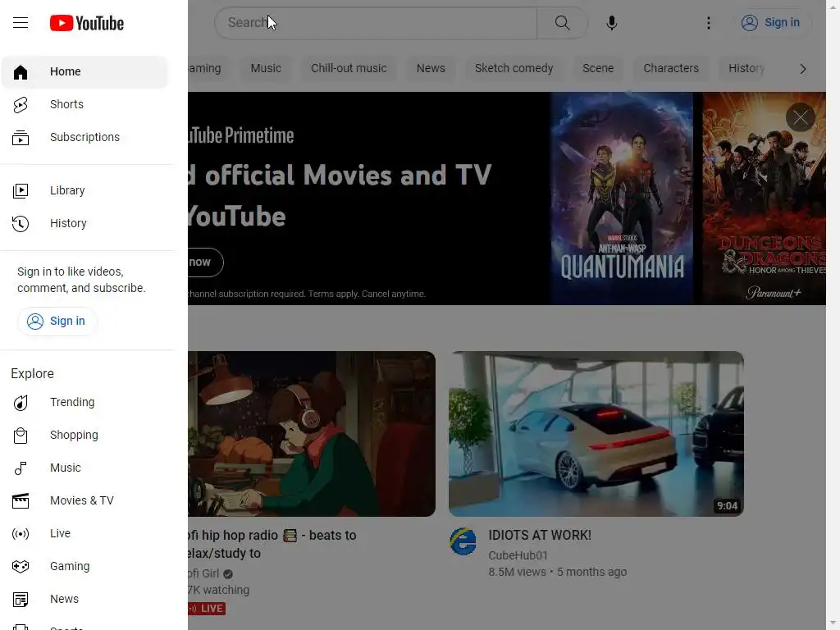Open the IDIOTS AT WORK! video thumbnail
The image size is (840, 630).
pyautogui.click(x=596, y=434)
